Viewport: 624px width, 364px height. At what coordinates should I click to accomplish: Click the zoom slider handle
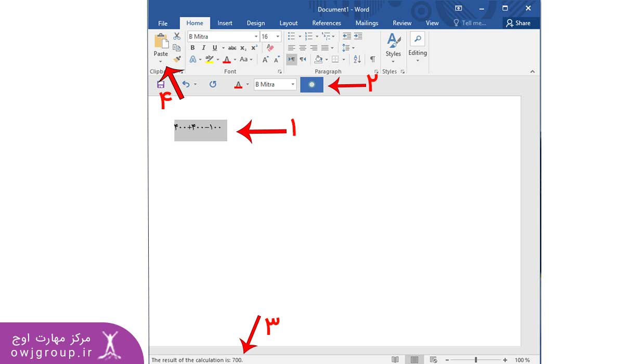pyautogui.click(x=476, y=359)
